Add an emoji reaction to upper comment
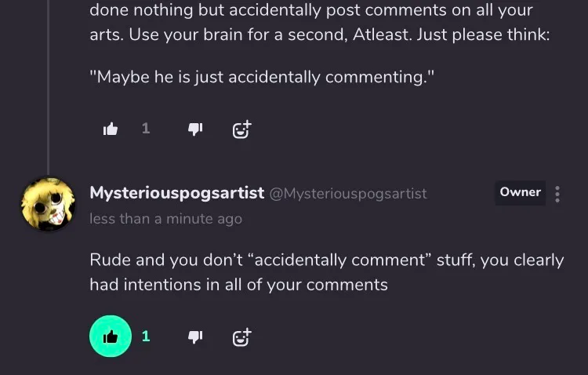Viewport: 588px width, 375px height. coord(241,129)
